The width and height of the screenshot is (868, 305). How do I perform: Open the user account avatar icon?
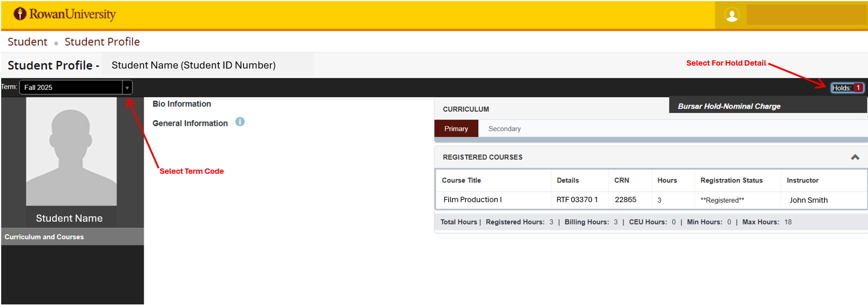coord(731,15)
